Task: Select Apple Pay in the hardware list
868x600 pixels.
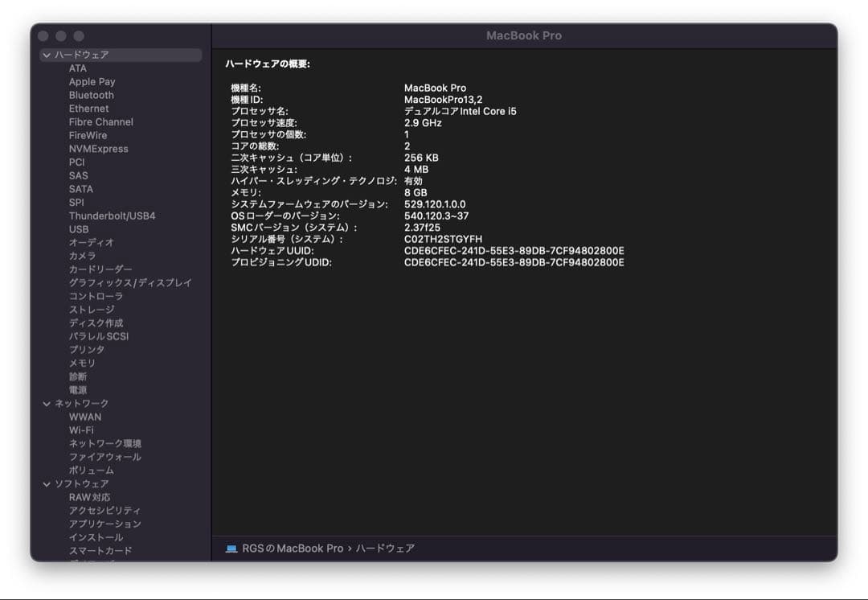Action: point(92,81)
